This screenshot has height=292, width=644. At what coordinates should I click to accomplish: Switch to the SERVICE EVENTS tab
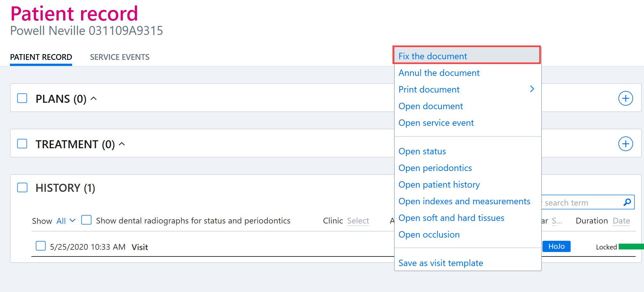pos(120,57)
